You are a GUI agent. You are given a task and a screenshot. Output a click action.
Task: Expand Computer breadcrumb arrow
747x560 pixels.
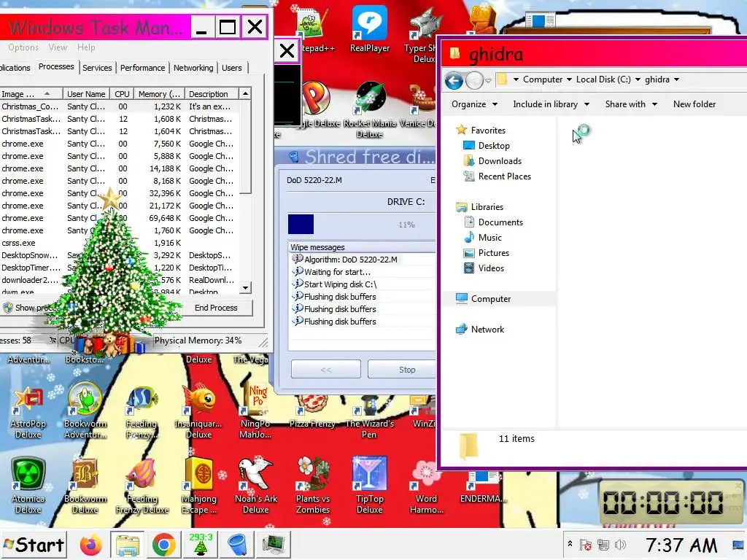pyautogui.click(x=569, y=79)
